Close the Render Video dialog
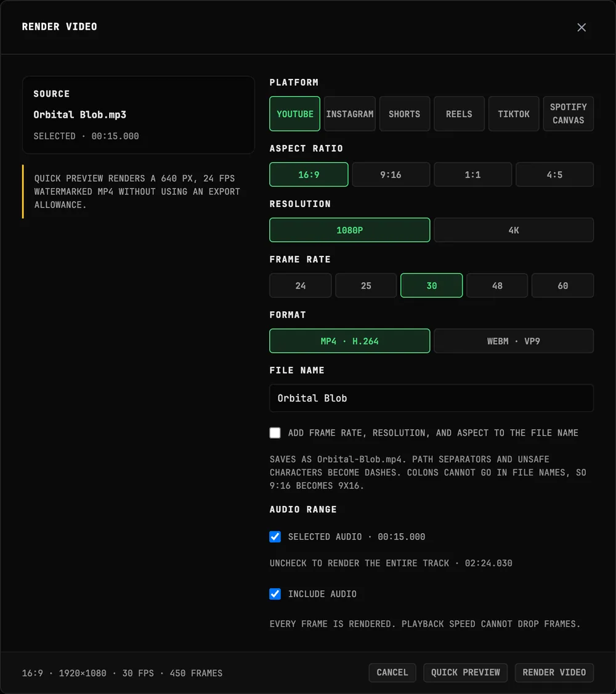This screenshot has height=694, width=616. (582, 28)
